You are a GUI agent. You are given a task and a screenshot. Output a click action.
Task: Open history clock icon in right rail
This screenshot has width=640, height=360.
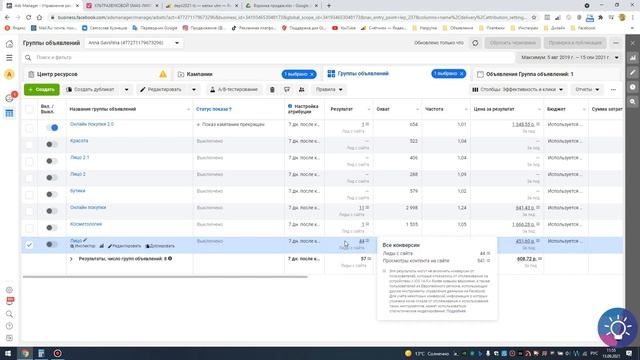(x=633, y=87)
